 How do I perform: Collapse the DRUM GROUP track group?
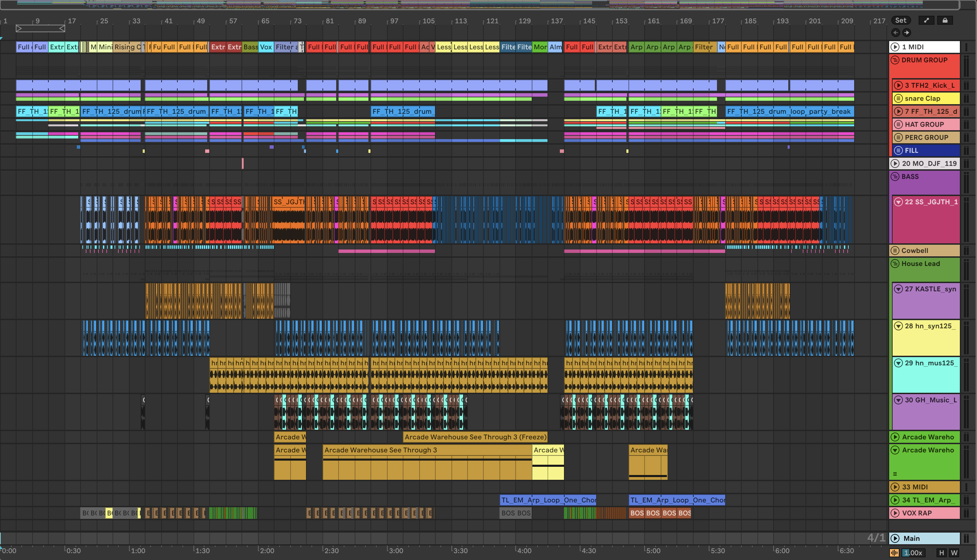(895, 60)
